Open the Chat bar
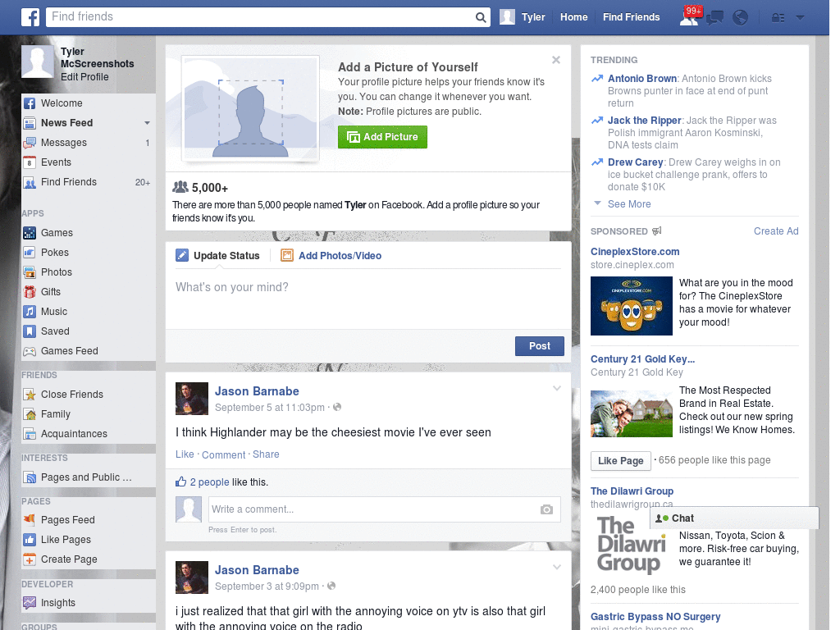 [734, 518]
